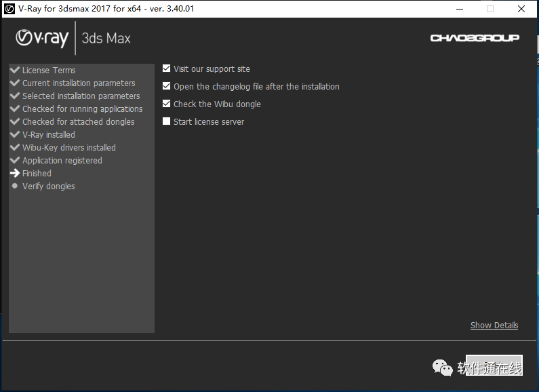Select Wibu-Key drivers installed step

(69, 148)
